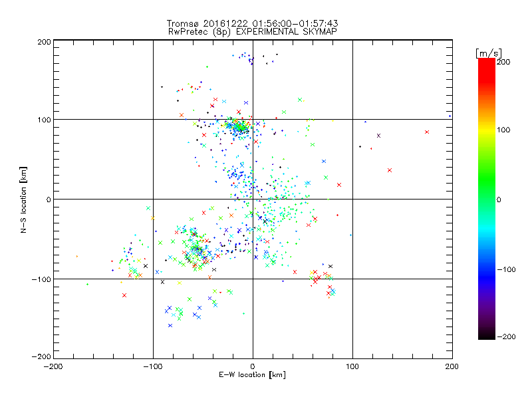
Task: Click the plot title "Tromsø 20161222 01:56:00-01:57:43"
Action: coord(252,23)
